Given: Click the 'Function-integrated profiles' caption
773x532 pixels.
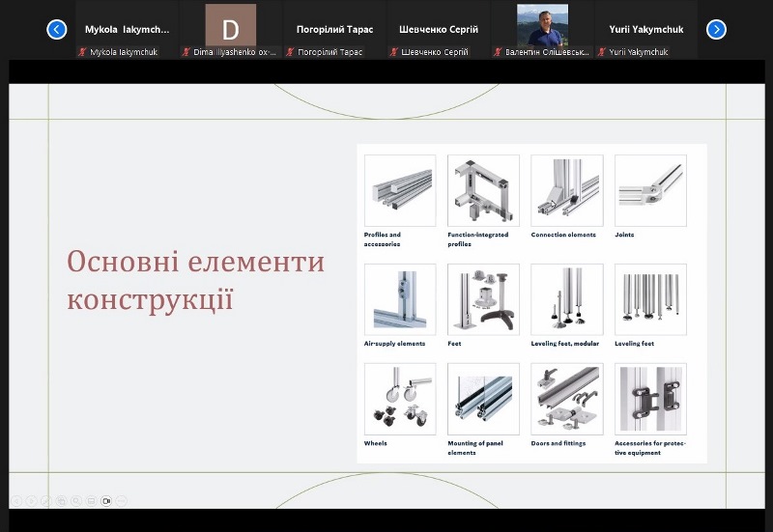Looking at the screenshot, I should (x=477, y=239).
